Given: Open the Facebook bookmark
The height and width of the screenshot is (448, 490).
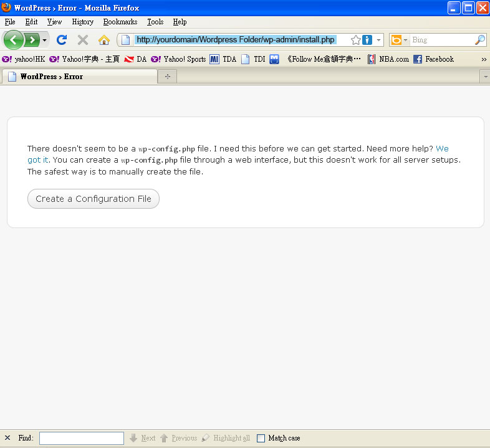Looking at the screenshot, I should 433,59.
